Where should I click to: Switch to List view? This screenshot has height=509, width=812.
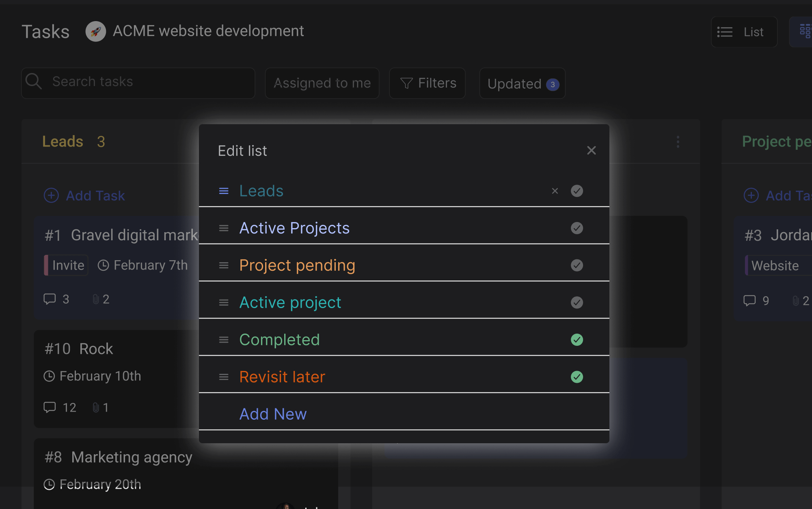pyautogui.click(x=744, y=32)
